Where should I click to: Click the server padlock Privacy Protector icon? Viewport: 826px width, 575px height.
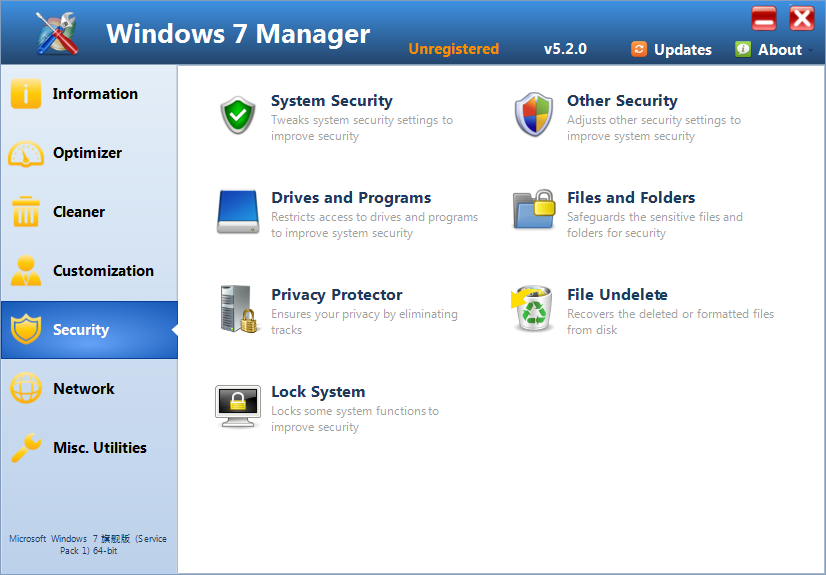point(238,309)
